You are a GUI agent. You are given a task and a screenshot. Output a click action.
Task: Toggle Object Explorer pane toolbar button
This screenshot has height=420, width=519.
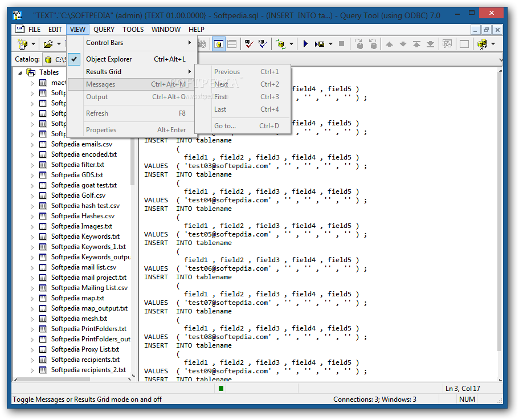click(x=218, y=44)
